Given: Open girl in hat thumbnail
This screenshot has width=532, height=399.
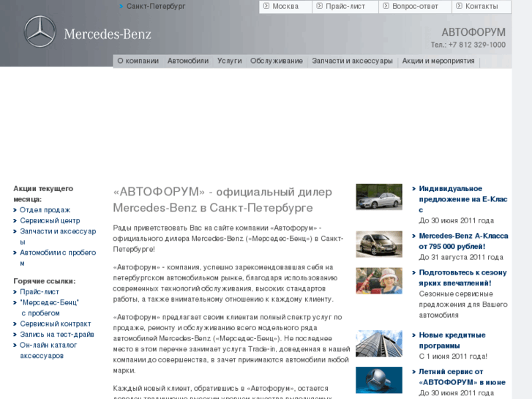Looking at the screenshot, I should click(379, 281).
